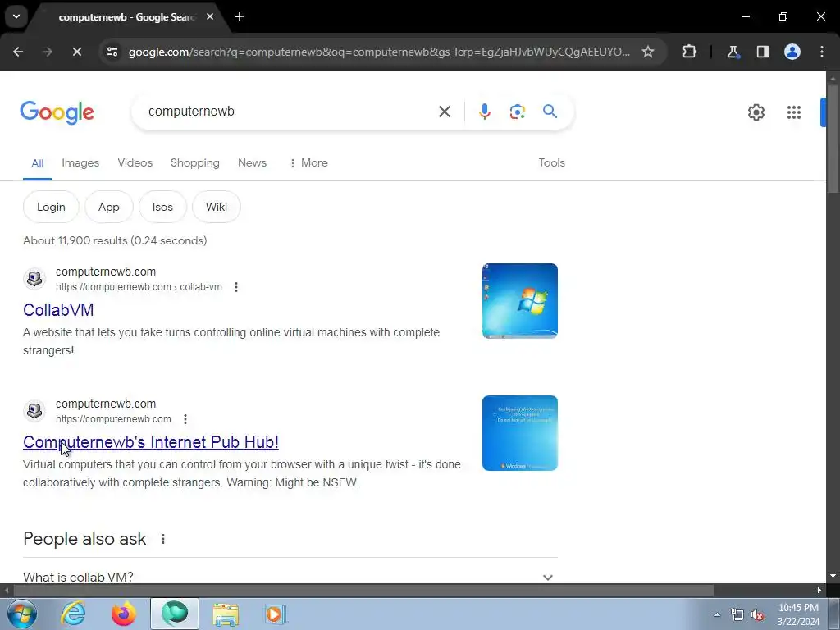Open the Extensions puzzle icon
The image size is (840, 630).
click(689, 52)
